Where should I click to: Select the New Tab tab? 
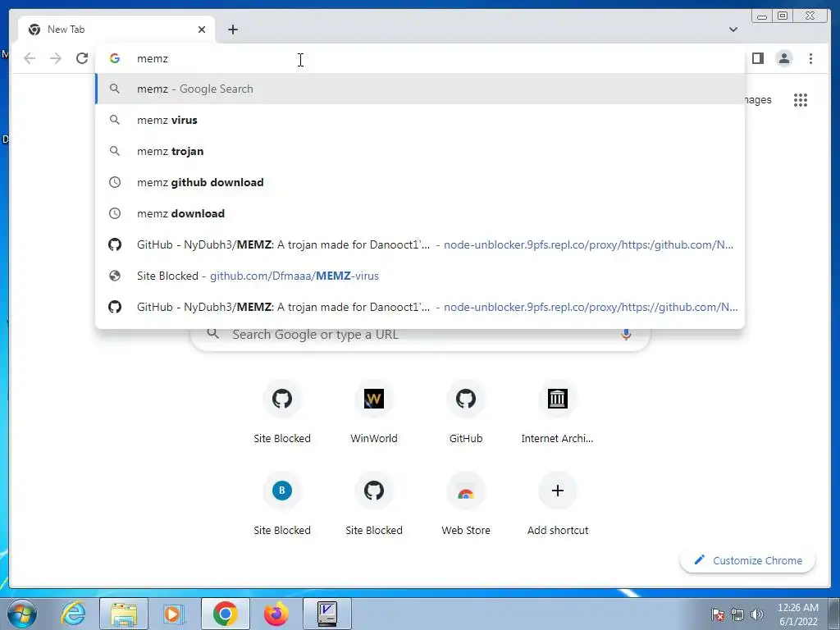pos(116,30)
